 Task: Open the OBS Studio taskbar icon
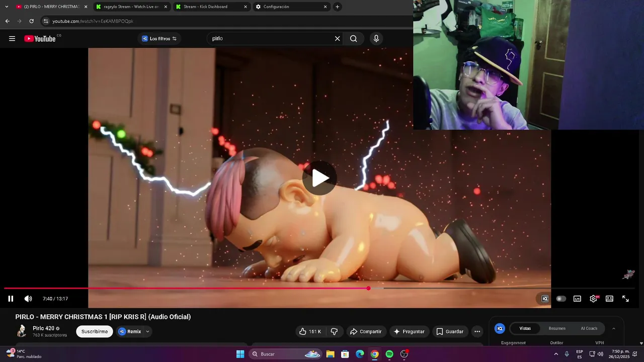coord(404,354)
